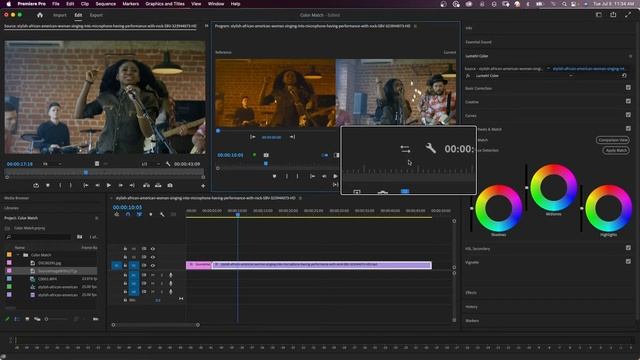The width and height of the screenshot is (640, 360).
Task: Click the Shadows color wheel
Action: tap(498, 208)
